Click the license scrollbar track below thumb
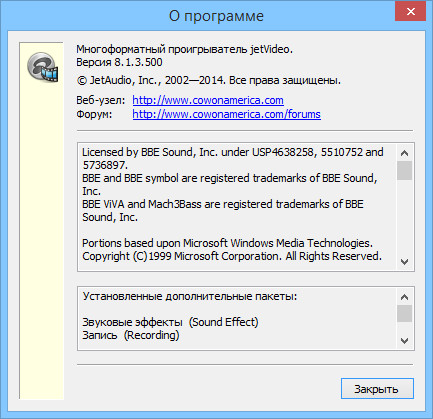 tap(404, 217)
